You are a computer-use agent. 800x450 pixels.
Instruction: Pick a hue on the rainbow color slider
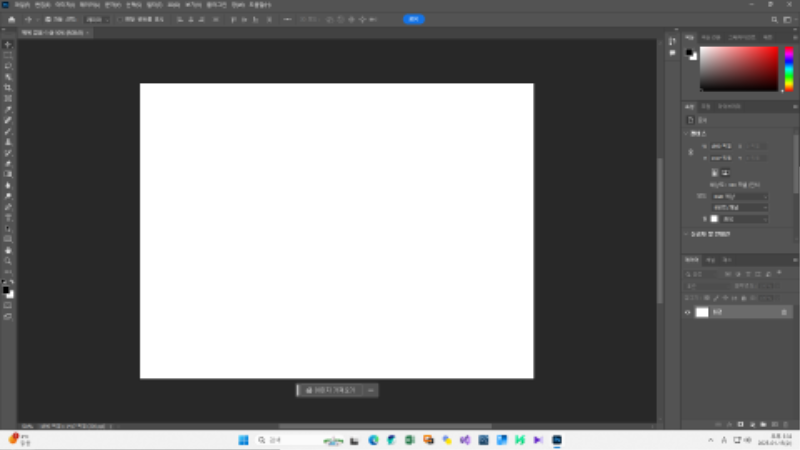787,69
